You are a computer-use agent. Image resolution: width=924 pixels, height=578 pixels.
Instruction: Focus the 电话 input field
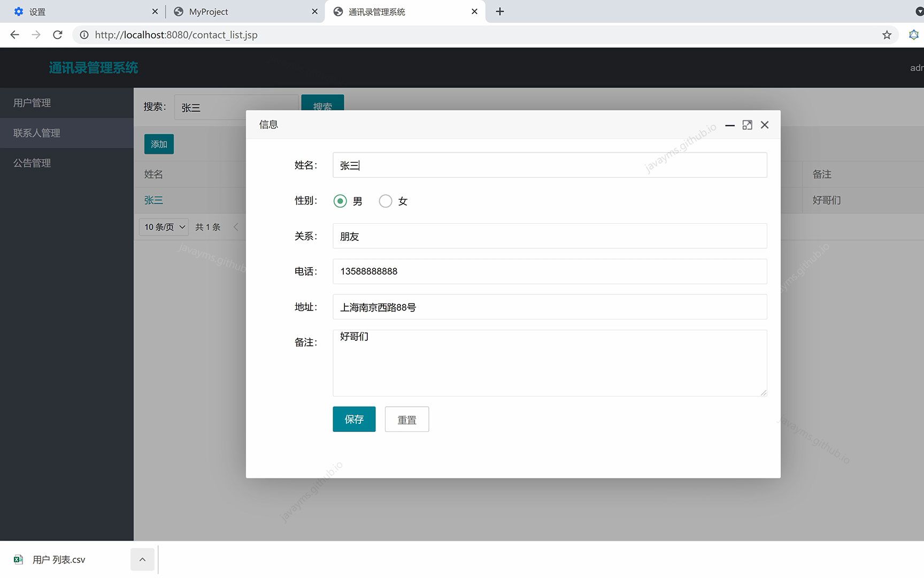tap(550, 271)
